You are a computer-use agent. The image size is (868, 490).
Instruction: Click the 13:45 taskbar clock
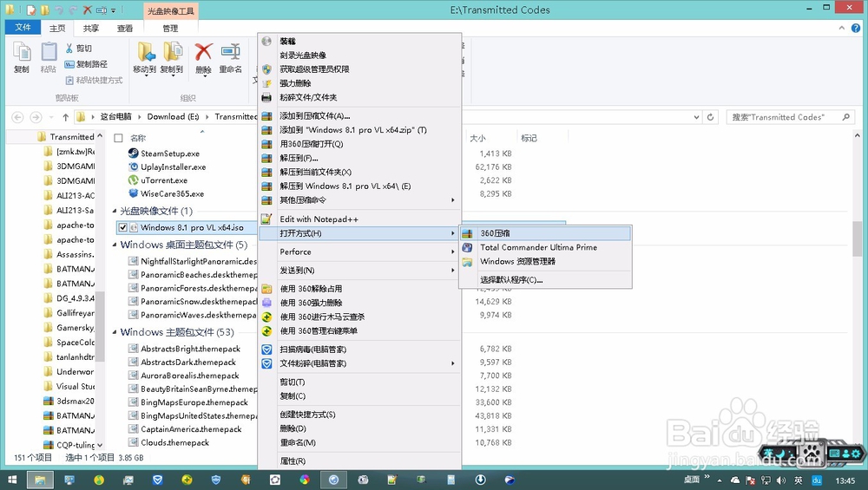click(845, 480)
